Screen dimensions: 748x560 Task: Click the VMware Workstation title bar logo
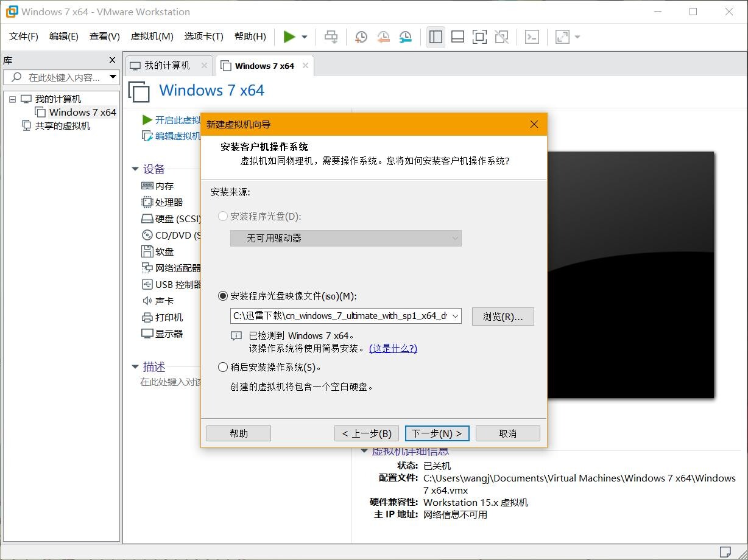pos(12,12)
